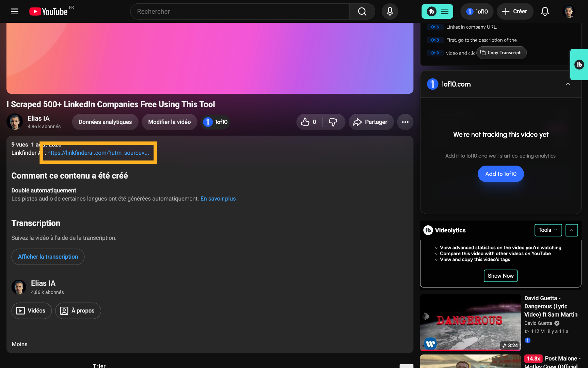Click Modifier la vidéo button
The height and width of the screenshot is (368, 588).
[170, 122]
